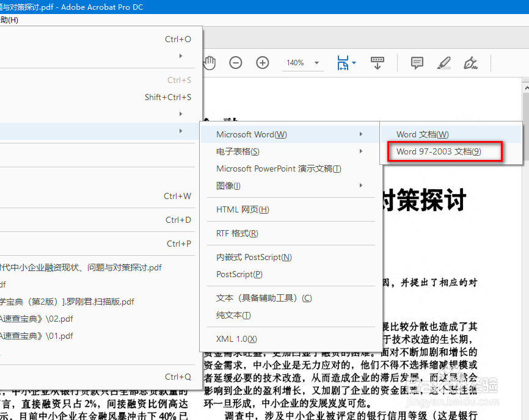Open the 140% zoom level dropdown
Image resolution: width=529 pixels, height=420 pixels.
point(316,63)
